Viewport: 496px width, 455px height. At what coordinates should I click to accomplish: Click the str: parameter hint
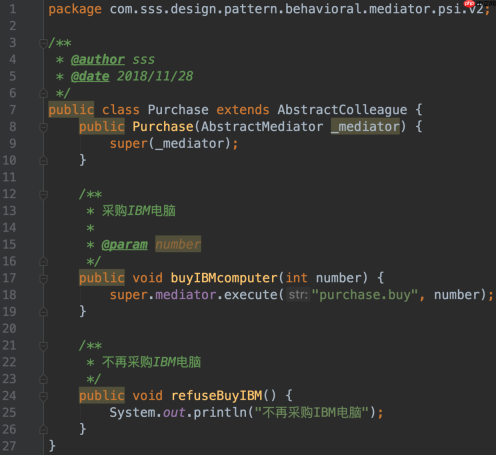coord(298,295)
